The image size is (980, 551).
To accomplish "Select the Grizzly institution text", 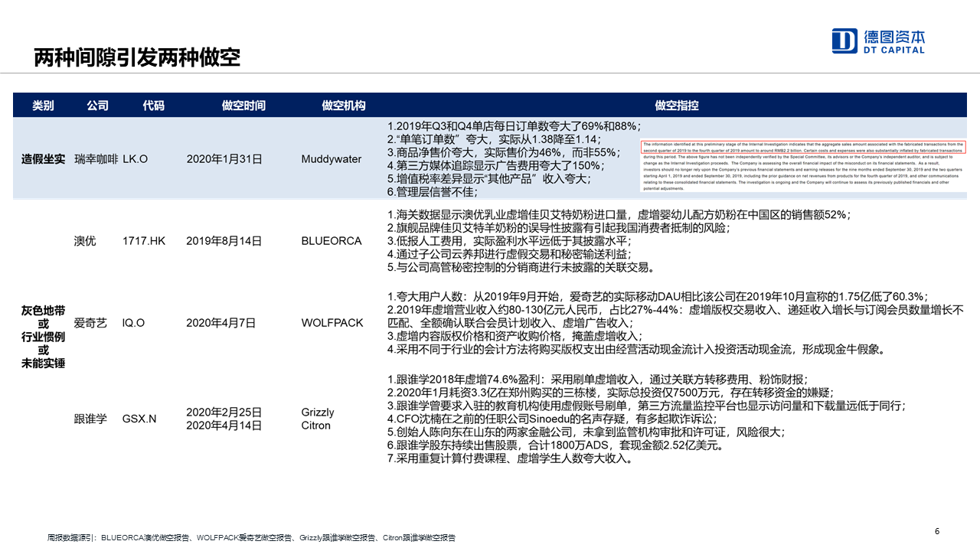I will [318, 412].
